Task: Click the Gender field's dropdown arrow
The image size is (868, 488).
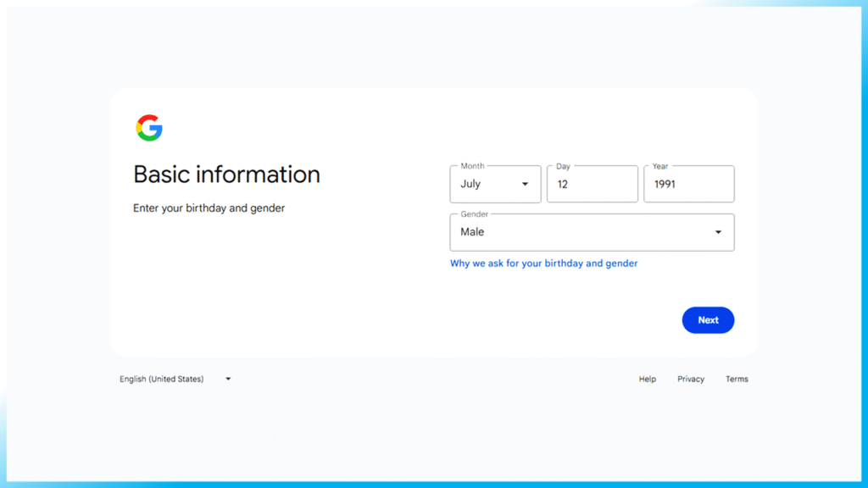Action: [x=718, y=232]
